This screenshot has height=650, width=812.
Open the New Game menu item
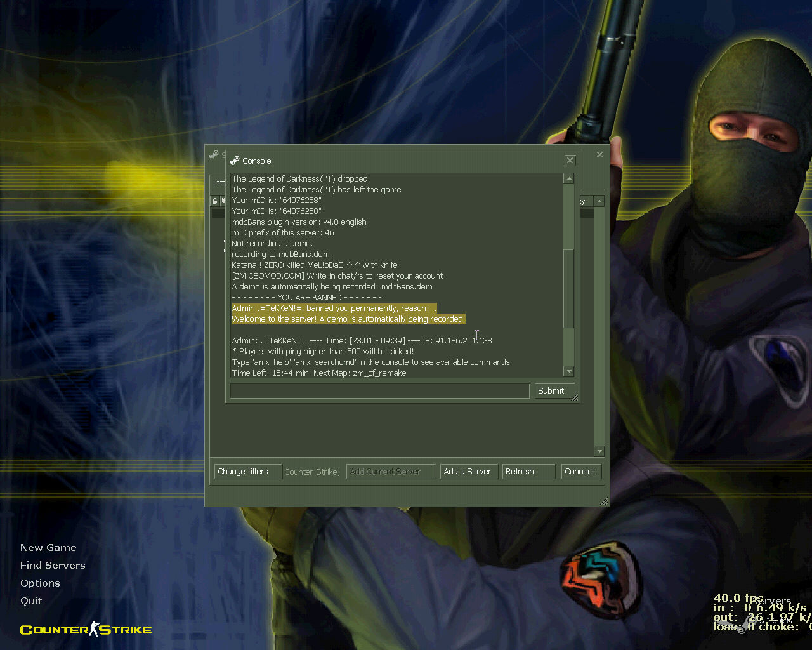tap(48, 548)
